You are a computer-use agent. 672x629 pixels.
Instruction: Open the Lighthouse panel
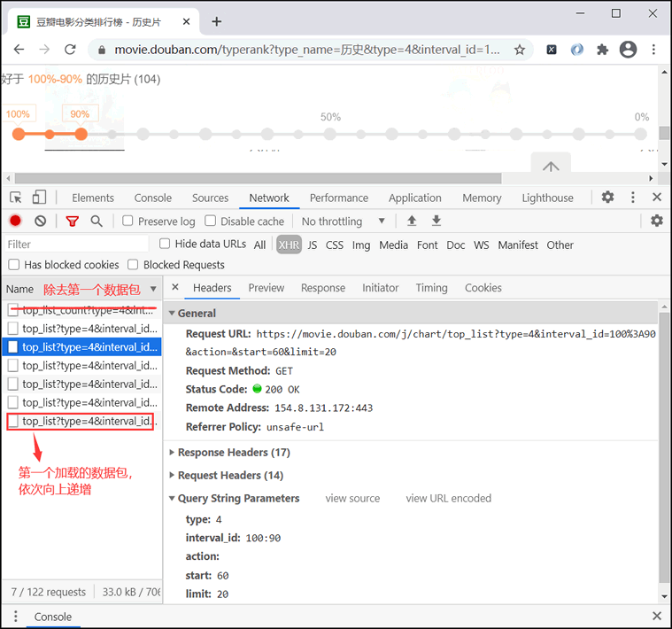coord(547,198)
